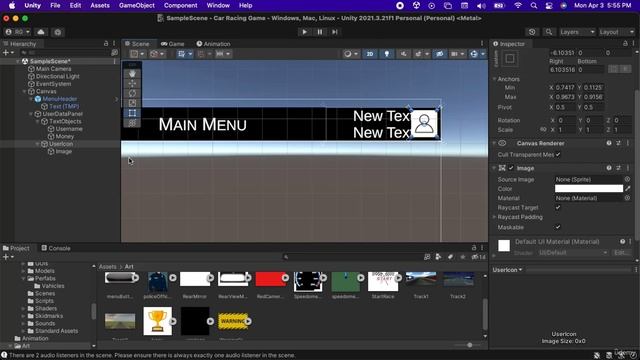Select the Rect tool
The width and height of the screenshot is (640, 360).
[132, 113]
